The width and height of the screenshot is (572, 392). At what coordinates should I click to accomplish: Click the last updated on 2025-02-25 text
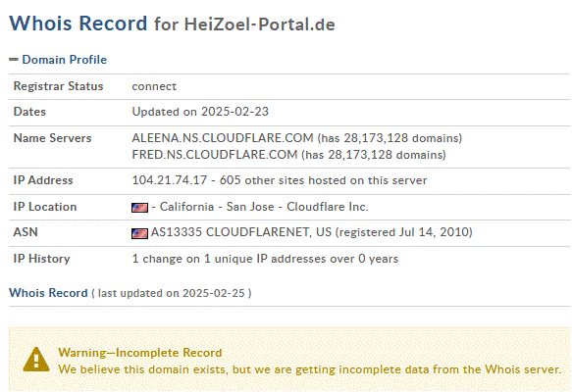pos(172,293)
